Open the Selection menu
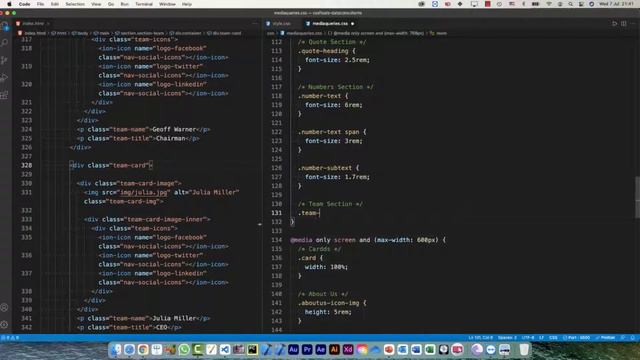The height and width of the screenshot is (360, 640). pyautogui.click(x=75, y=4)
